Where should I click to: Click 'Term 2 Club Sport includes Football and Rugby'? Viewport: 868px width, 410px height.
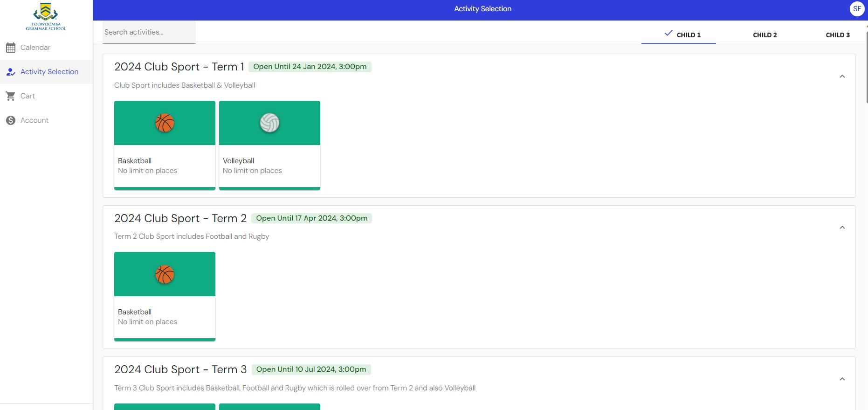tap(192, 236)
